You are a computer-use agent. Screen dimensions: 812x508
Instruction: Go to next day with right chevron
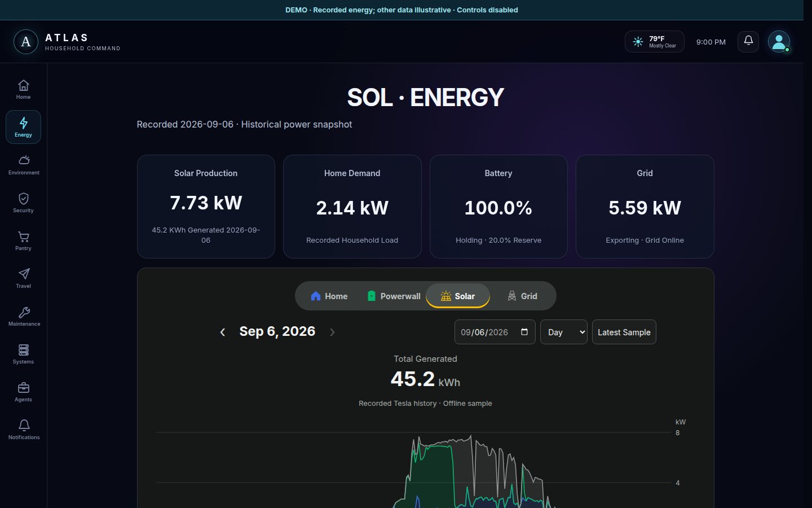(x=332, y=332)
